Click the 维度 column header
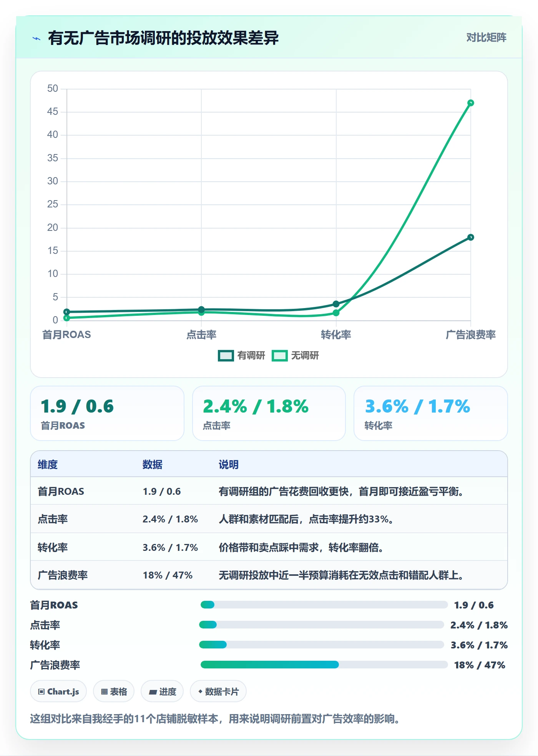Viewport: 538px width, 756px height. pos(48,464)
